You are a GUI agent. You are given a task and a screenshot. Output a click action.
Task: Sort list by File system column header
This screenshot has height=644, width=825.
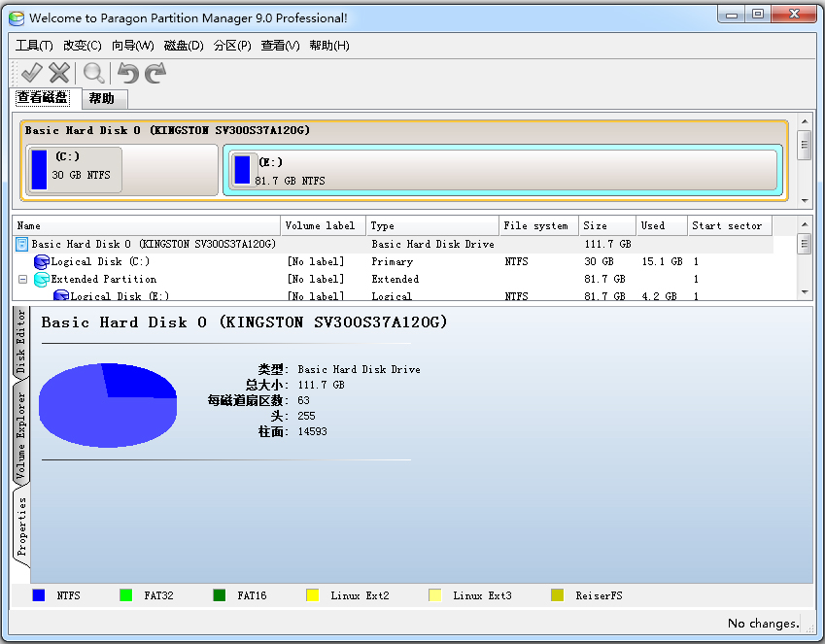click(x=537, y=225)
